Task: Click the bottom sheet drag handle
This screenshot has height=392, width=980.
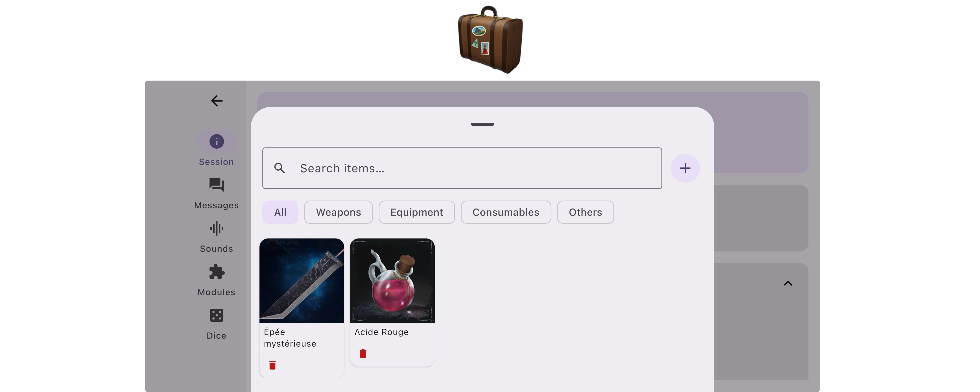Action: click(482, 124)
